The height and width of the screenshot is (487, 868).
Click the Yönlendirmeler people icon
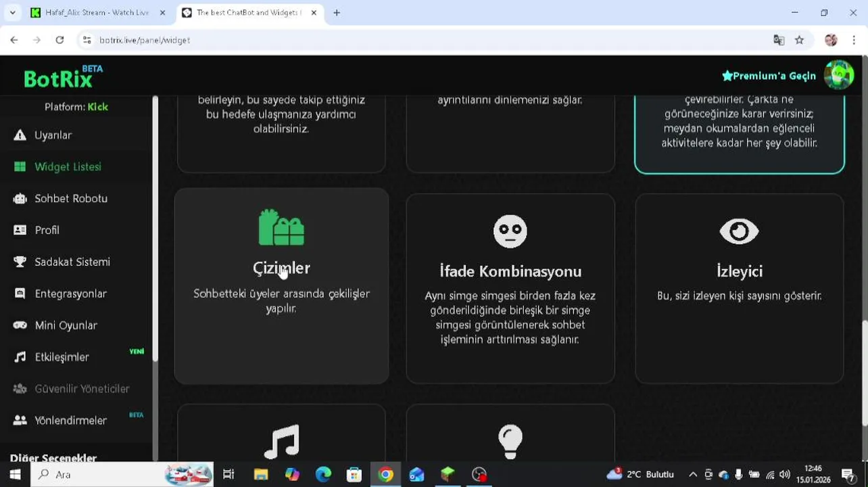coord(20,420)
